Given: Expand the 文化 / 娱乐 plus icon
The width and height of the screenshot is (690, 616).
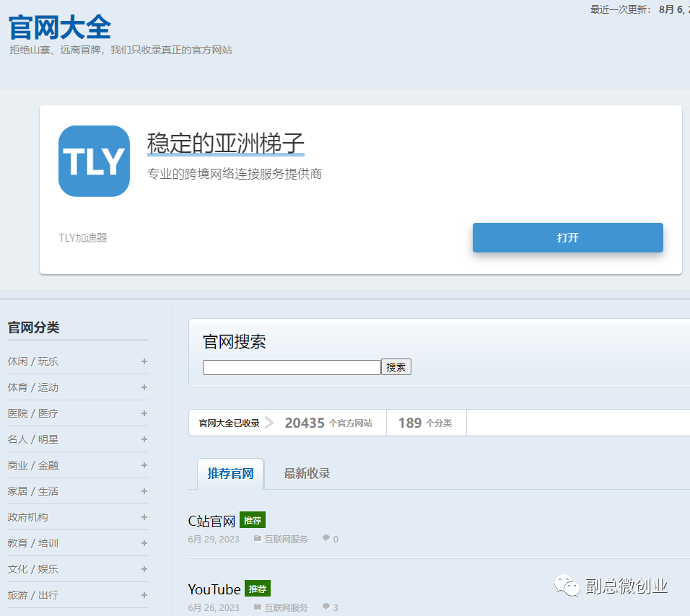Looking at the screenshot, I should (x=144, y=569).
